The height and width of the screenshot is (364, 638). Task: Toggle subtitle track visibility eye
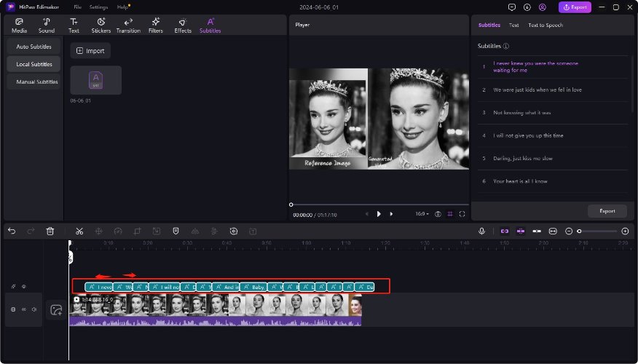tap(24, 286)
